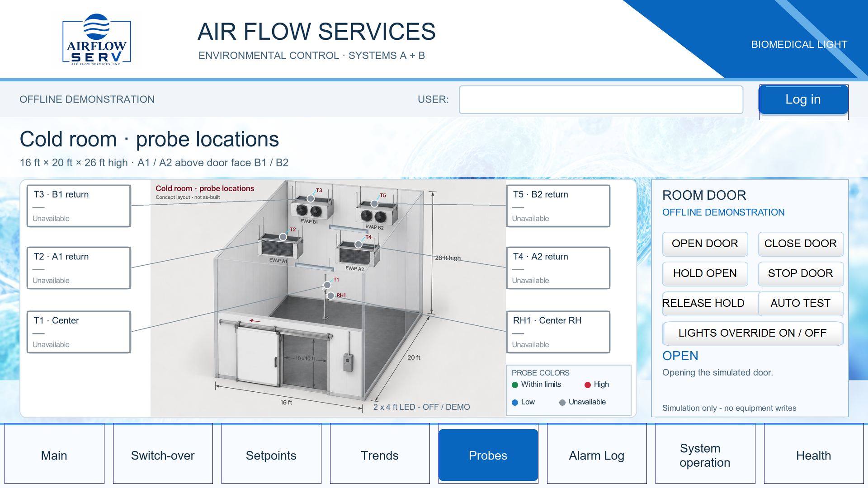Click the T1 center probe marker
Viewport: 868px width, 488px height.
pyautogui.click(x=327, y=285)
